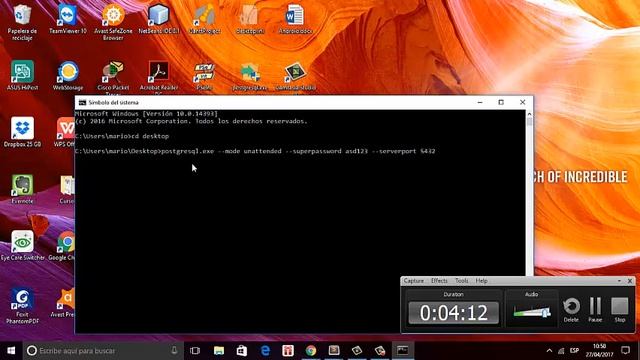
Task: Select the WPS Office desktop shortcut
Action: (x=65, y=132)
